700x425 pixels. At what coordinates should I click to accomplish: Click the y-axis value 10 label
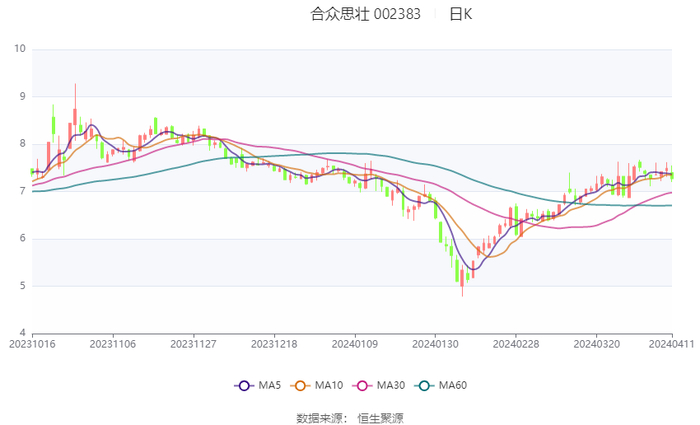point(19,49)
